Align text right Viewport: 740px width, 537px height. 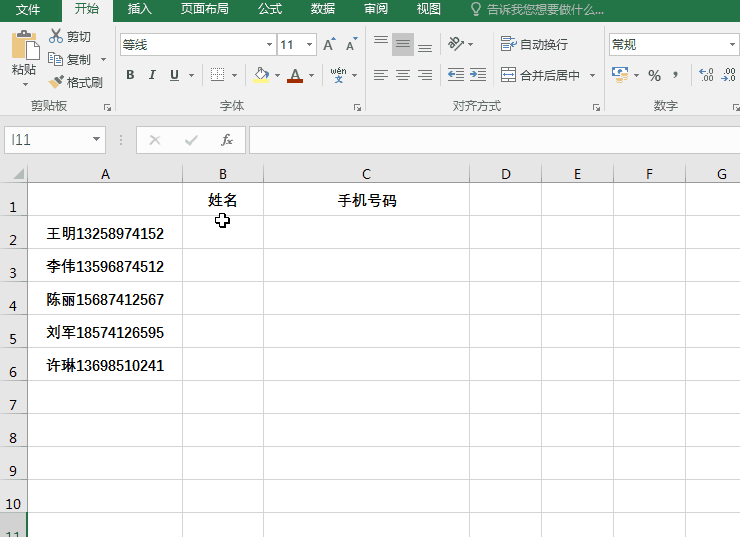(x=425, y=75)
